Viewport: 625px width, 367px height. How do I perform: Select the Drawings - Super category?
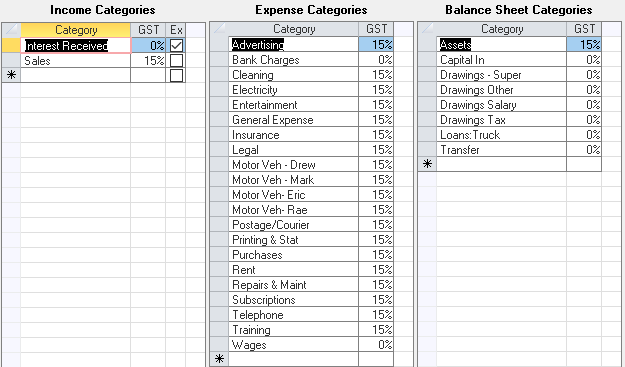tap(502, 75)
